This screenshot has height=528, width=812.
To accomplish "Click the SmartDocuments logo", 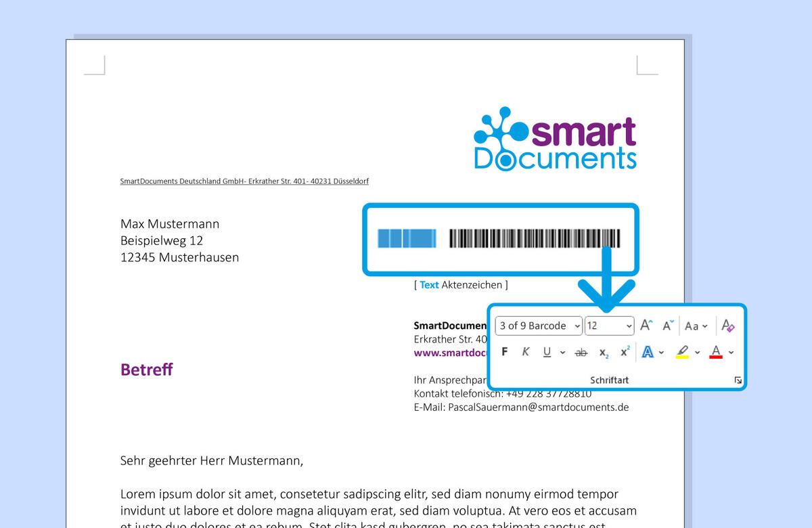I will pyautogui.click(x=555, y=138).
